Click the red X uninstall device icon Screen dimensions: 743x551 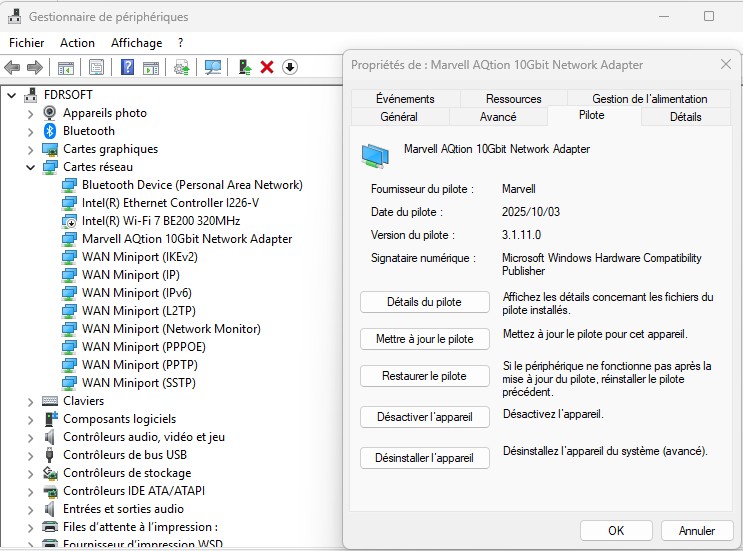coord(267,67)
